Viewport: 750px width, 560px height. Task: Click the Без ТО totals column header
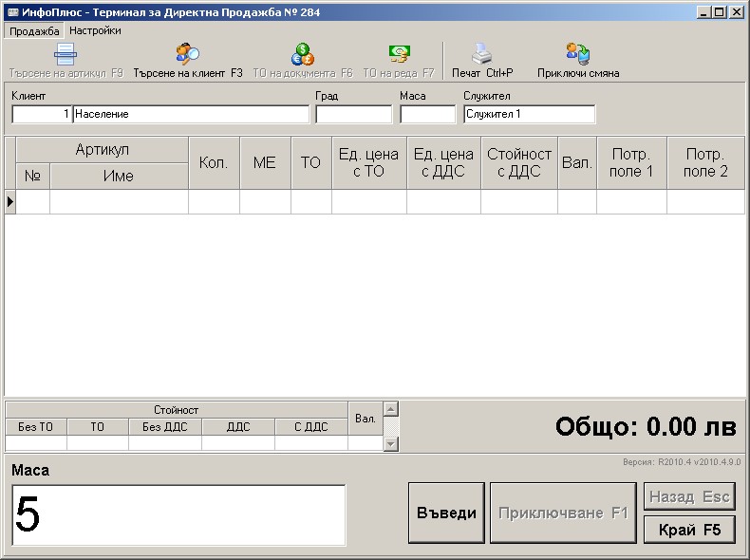pyautogui.click(x=36, y=426)
